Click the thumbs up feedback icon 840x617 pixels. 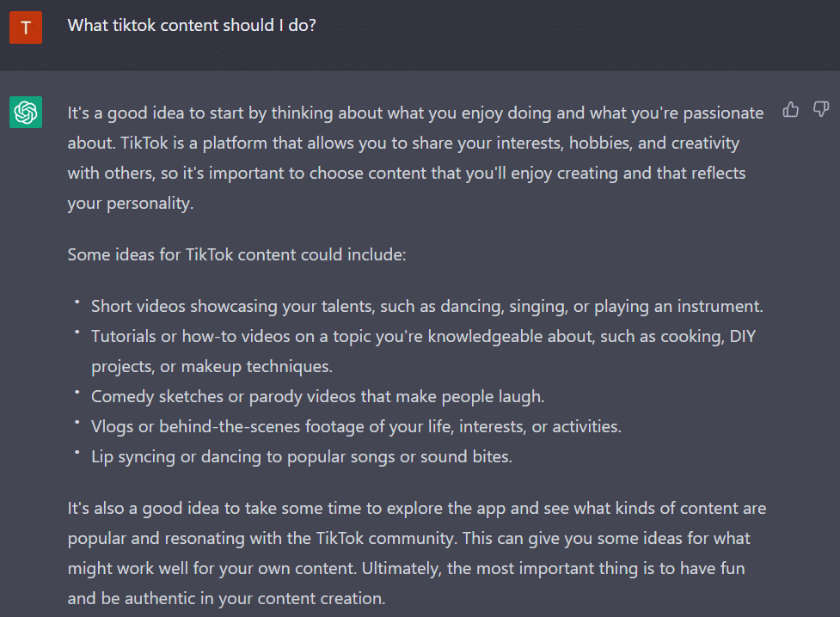(x=791, y=110)
